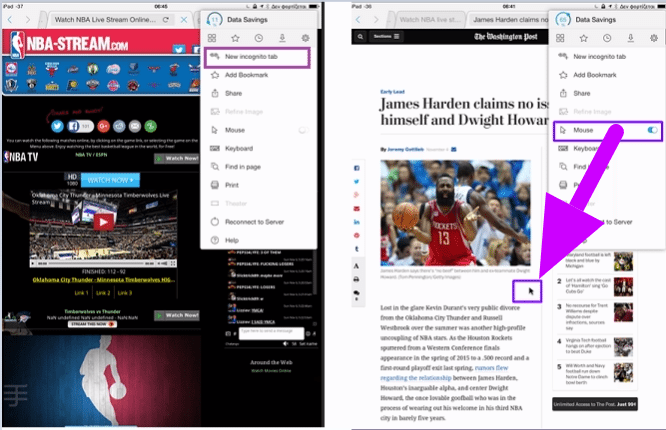This screenshot has height=430, width=666.
Task: Click the blue WATCH NOW button
Action: tap(110, 180)
